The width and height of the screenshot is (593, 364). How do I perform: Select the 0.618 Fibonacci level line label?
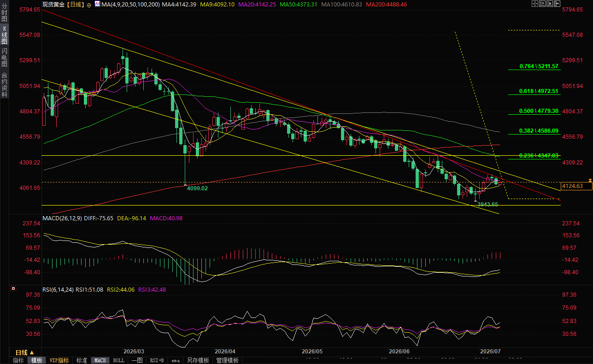tap(539, 91)
